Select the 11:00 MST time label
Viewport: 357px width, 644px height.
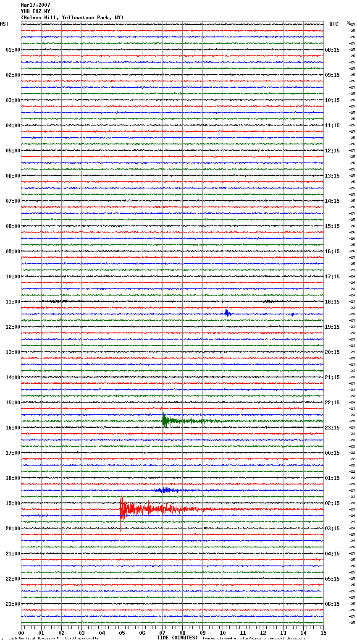tap(13, 302)
